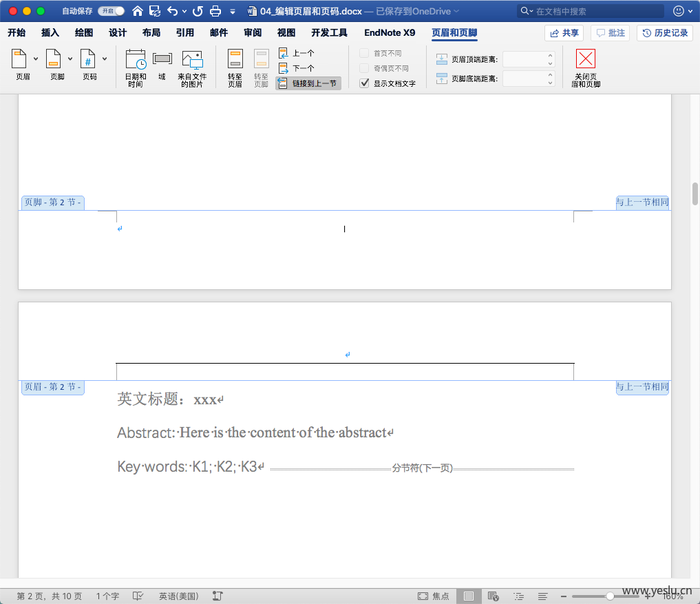Switch to the 布局 tab
This screenshot has height=604, width=700.
(151, 32)
